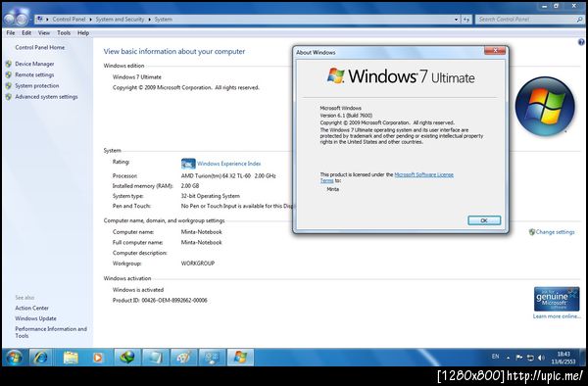Open System protection link
588x386 pixels.
pos(37,86)
